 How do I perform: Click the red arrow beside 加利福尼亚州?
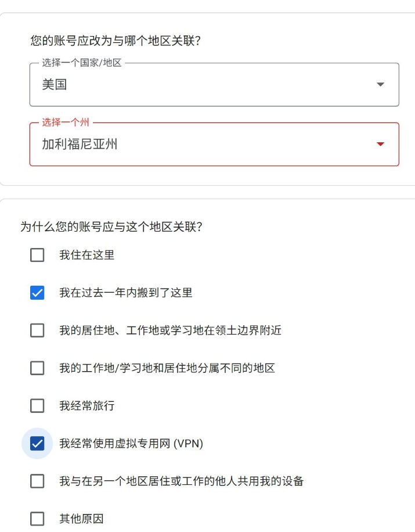click(x=380, y=144)
